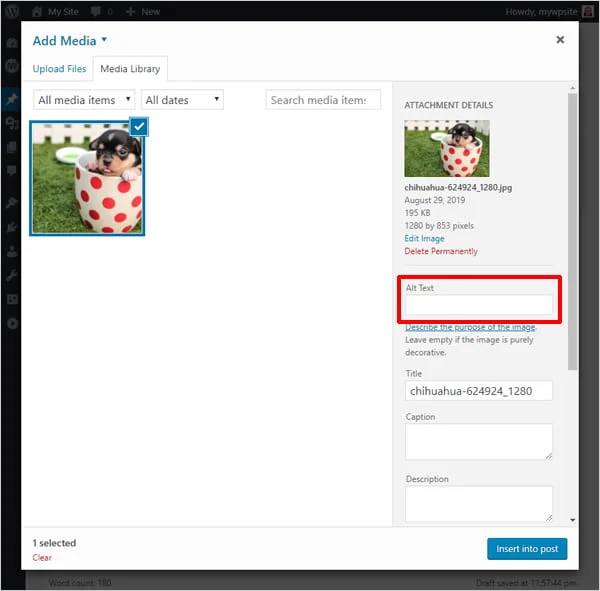Deselect the checkmark on the chihuahua thumbnail

coord(139,126)
